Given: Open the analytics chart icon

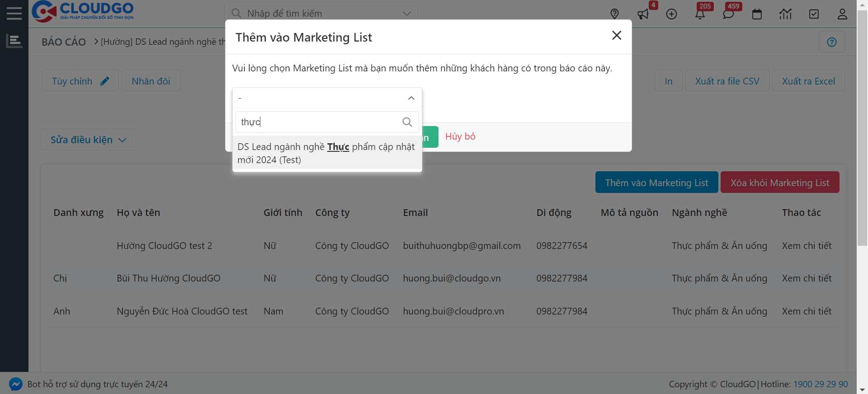Looking at the screenshot, I should click(785, 14).
